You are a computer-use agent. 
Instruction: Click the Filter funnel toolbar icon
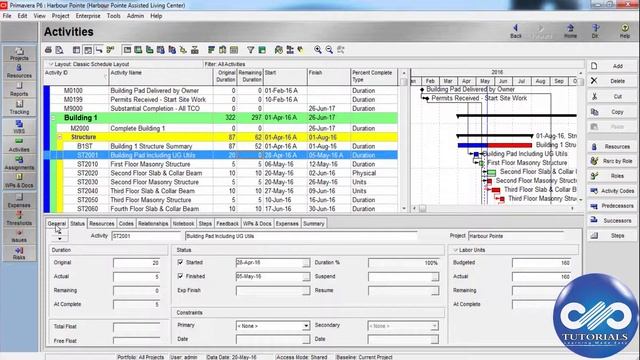click(251, 50)
